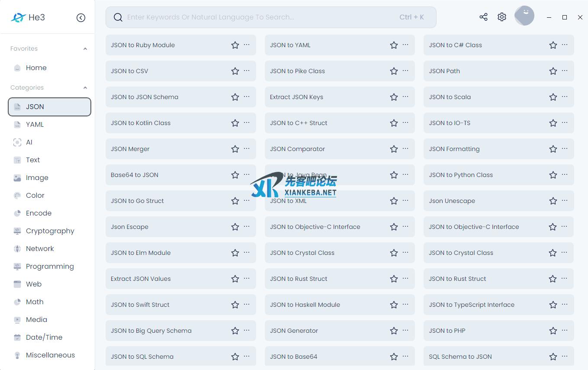Image resolution: width=588 pixels, height=370 pixels.
Task: Collapse the Categories section
Action: [x=85, y=88]
